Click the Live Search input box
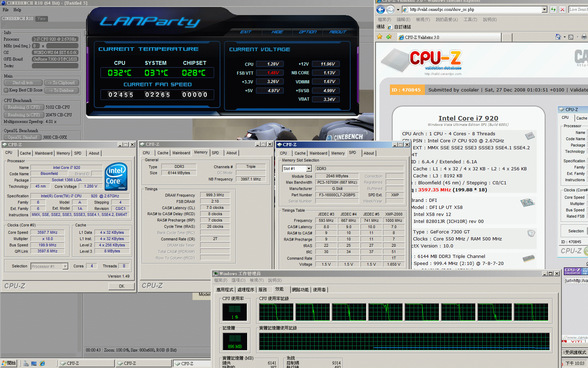The image size is (588, 368). point(578,9)
